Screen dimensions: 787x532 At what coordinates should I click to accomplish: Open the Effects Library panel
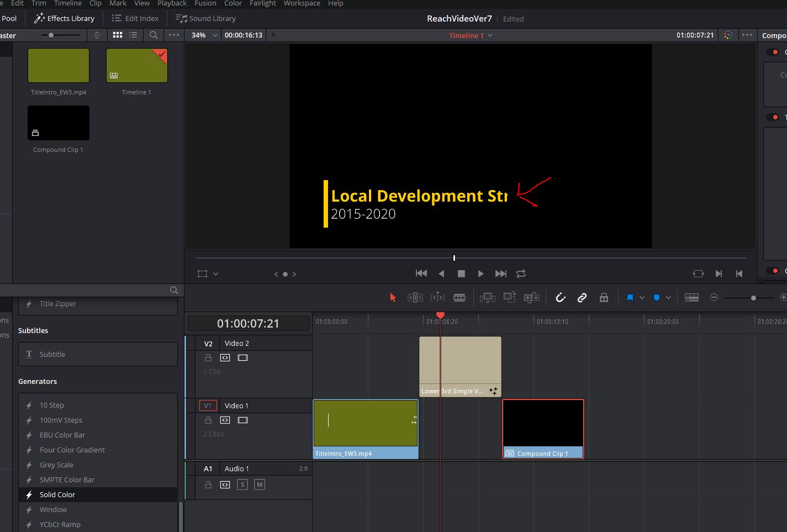pyautogui.click(x=64, y=18)
